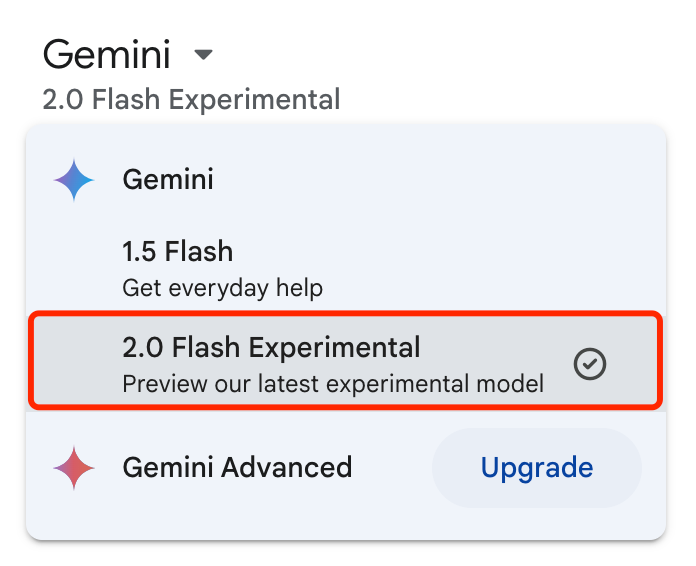Screen dimensions: 696x566
Task: Click the word Upgrade in blue
Action: 537,468
